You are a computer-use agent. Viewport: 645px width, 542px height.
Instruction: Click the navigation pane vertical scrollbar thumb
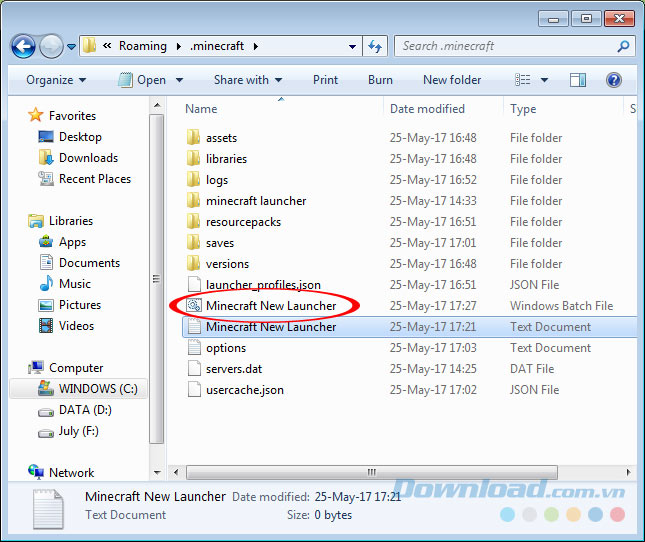[x=156, y=279]
